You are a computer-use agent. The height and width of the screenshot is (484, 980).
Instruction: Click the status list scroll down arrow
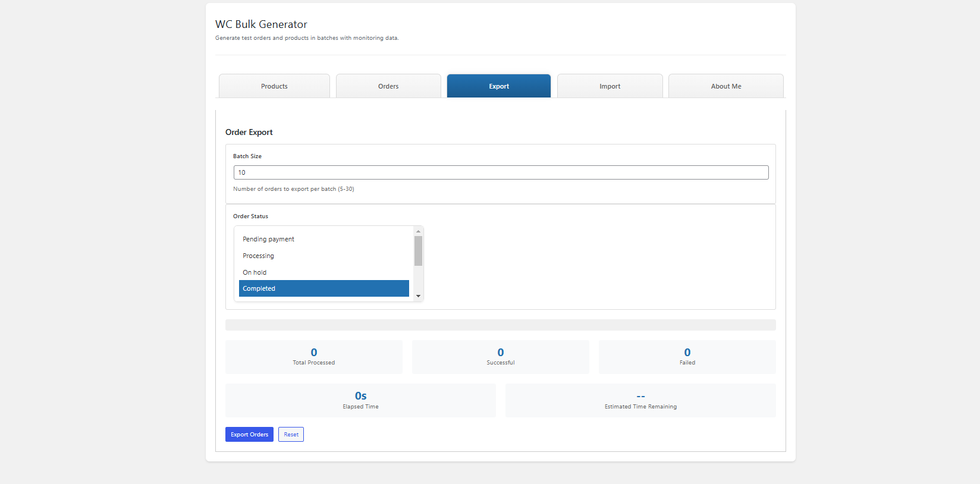tap(418, 296)
